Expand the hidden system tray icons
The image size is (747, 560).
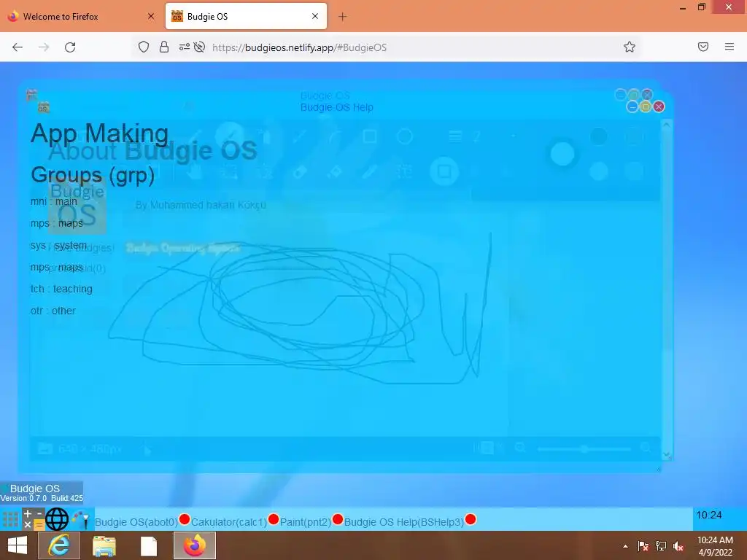[625, 546]
